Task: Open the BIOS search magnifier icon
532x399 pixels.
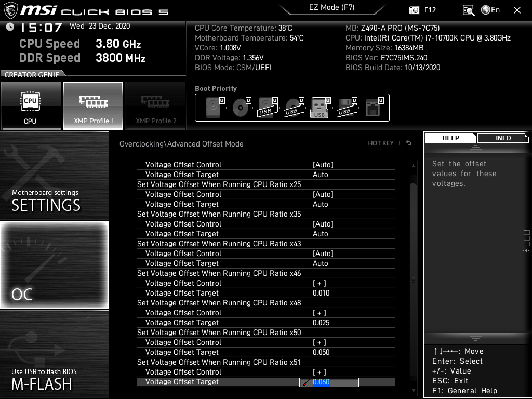Action: tap(469, 10)
